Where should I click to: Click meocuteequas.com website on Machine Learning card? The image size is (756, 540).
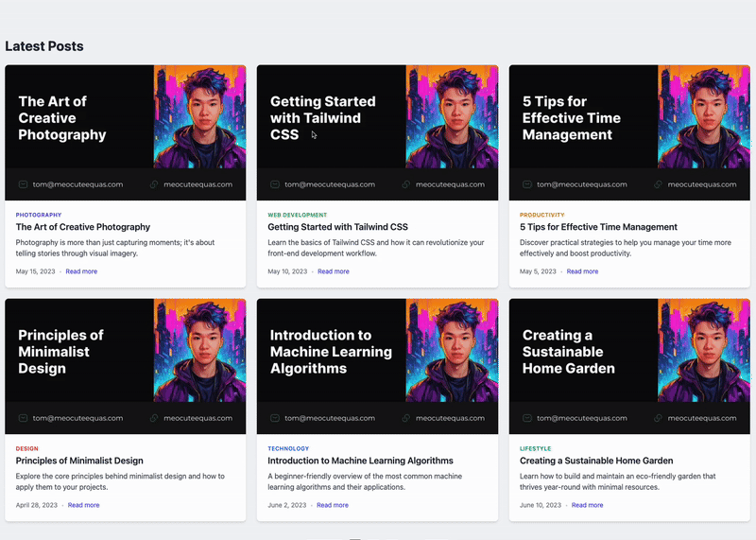[450, 418]
